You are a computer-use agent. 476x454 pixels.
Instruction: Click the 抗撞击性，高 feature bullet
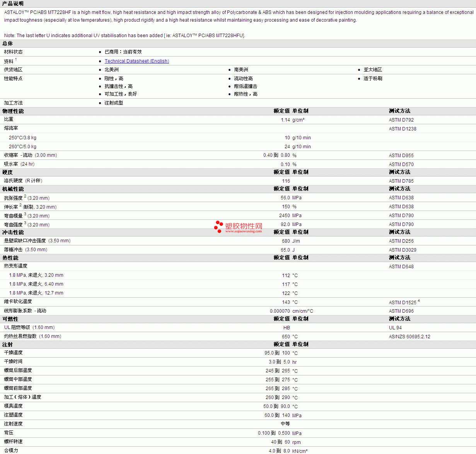pyautogui.click(x=118, y=86)
